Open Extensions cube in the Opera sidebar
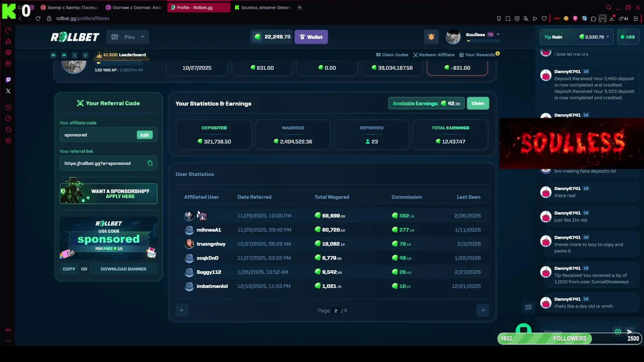This screenshot has height=362, width=644. coord(8,130)
